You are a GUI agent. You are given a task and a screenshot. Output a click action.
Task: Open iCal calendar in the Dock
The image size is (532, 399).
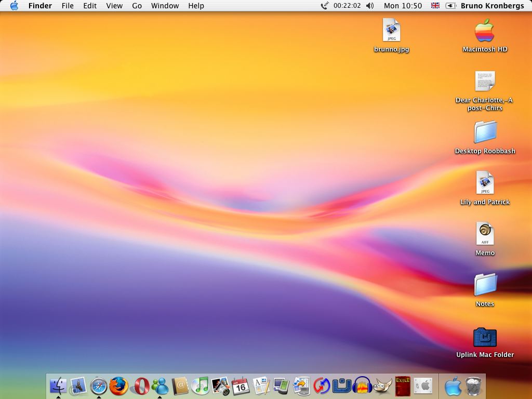click(241, 386)
